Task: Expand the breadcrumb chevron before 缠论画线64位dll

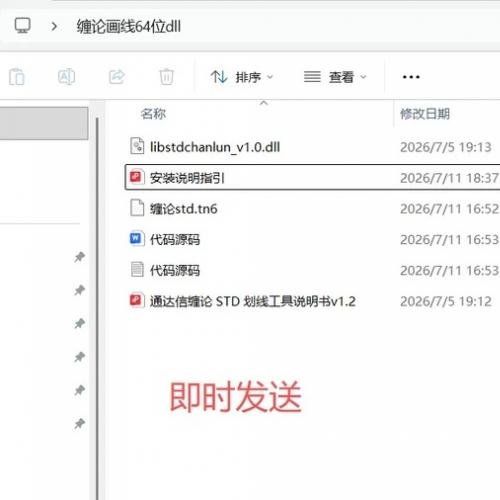Action: point(54,26)
